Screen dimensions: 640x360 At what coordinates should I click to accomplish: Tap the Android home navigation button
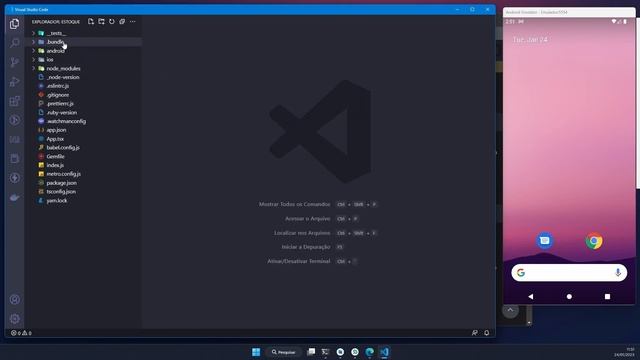(x=569, y=297)
